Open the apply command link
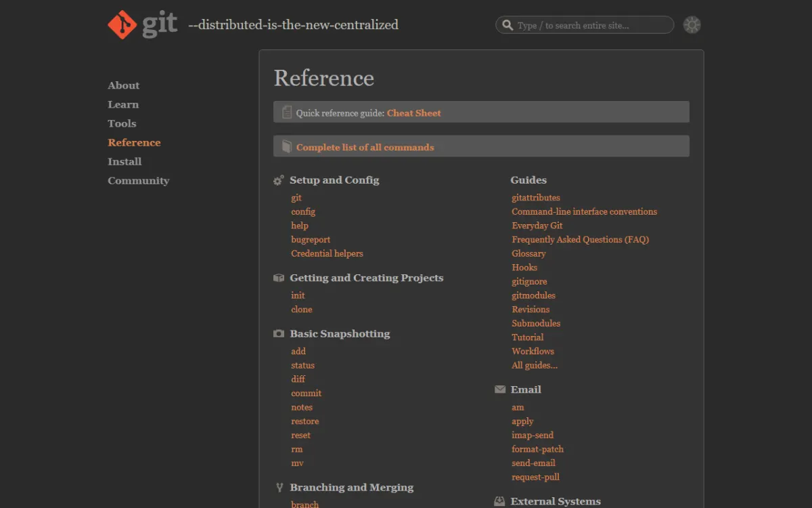 coord(522,421)
